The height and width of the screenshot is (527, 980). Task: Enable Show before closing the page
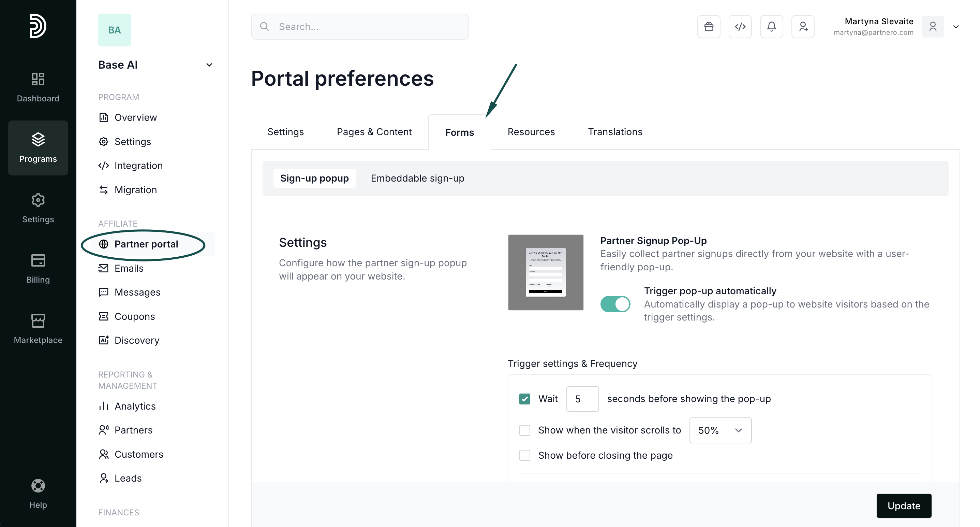point(525,455)
